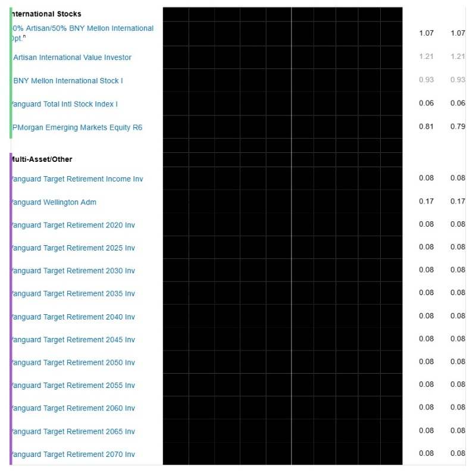This screenshot has height=476, width=476.
Task: Open Vanguard Target Retirement 2035 Inv
Action: click(x=73, y=294)
